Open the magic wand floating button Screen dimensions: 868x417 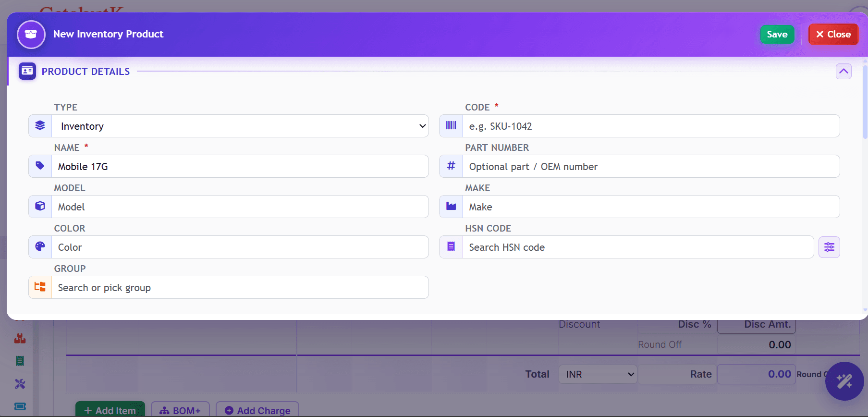[x=844, y=381]
